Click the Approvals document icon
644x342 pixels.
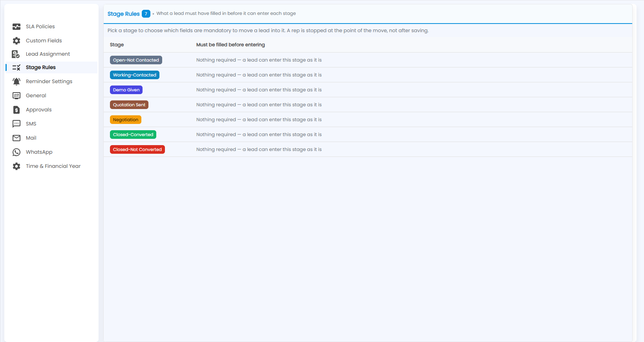click(x=16, y=110)
